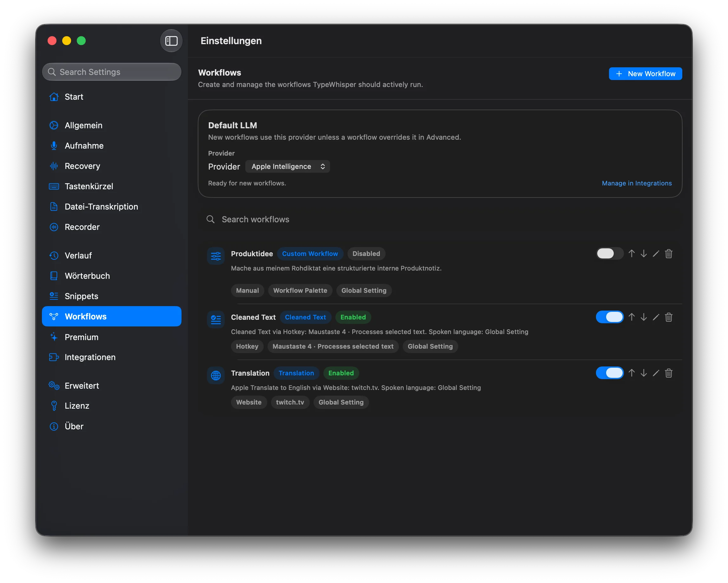
Task: Click the Verlauf history clock icon
Action: tap(54, 255)
